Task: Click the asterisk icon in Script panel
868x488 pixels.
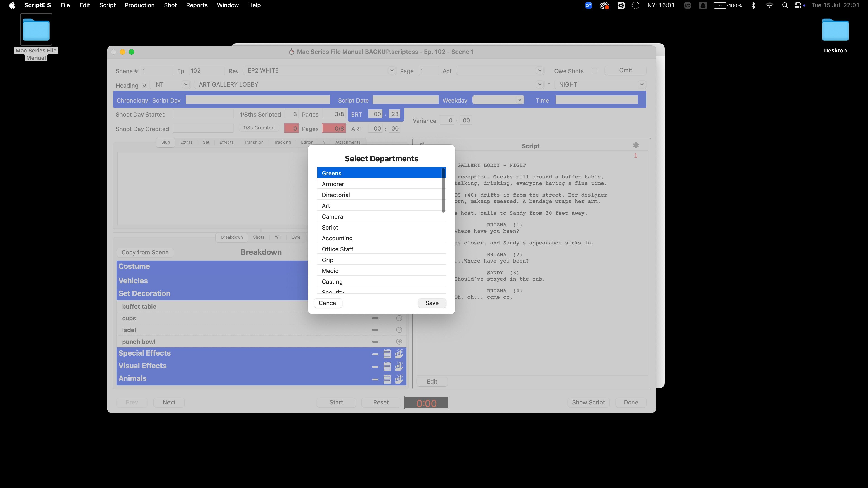Action: [x=635, y=145]
